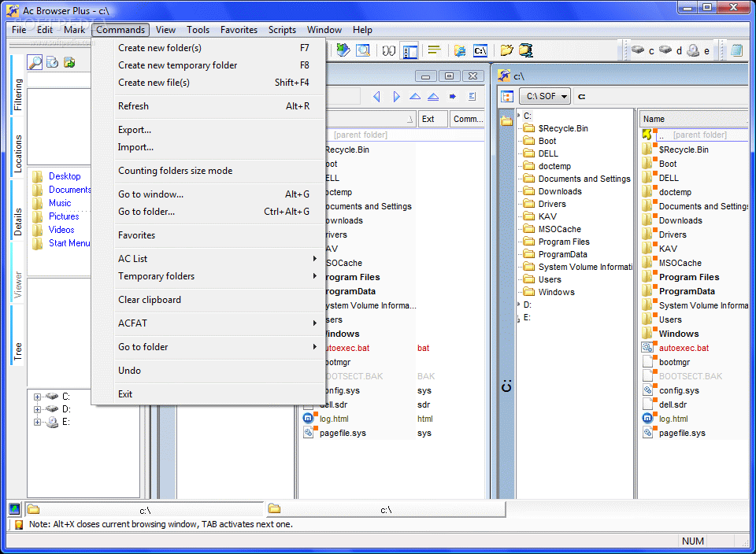Select Program Files in the right tree
Image resolution: width=756 pixels, height=554 pixels.
[x=564, y=242]
